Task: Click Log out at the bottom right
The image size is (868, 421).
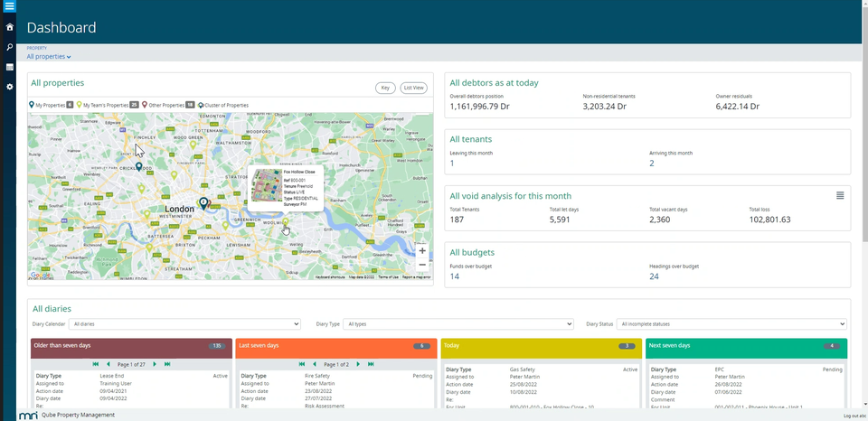Action: click(854, 416)
